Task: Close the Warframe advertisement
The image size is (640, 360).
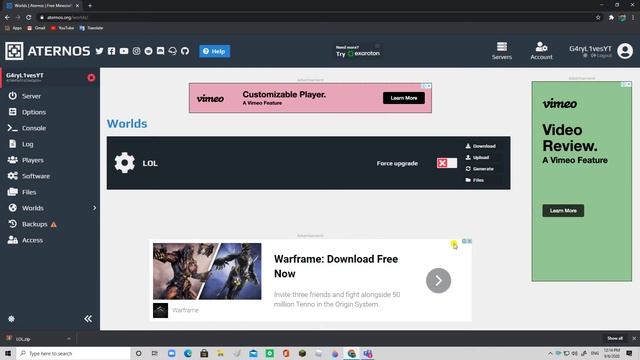Action: tap(469, 241)
